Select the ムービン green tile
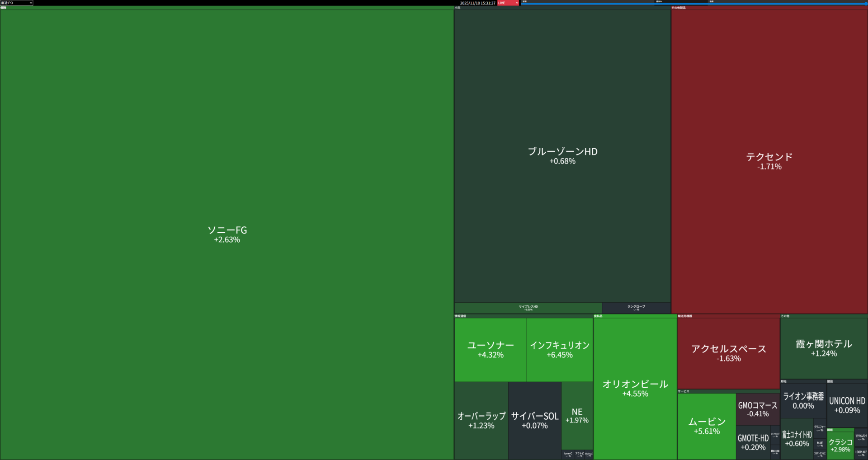 click(707, 426)
